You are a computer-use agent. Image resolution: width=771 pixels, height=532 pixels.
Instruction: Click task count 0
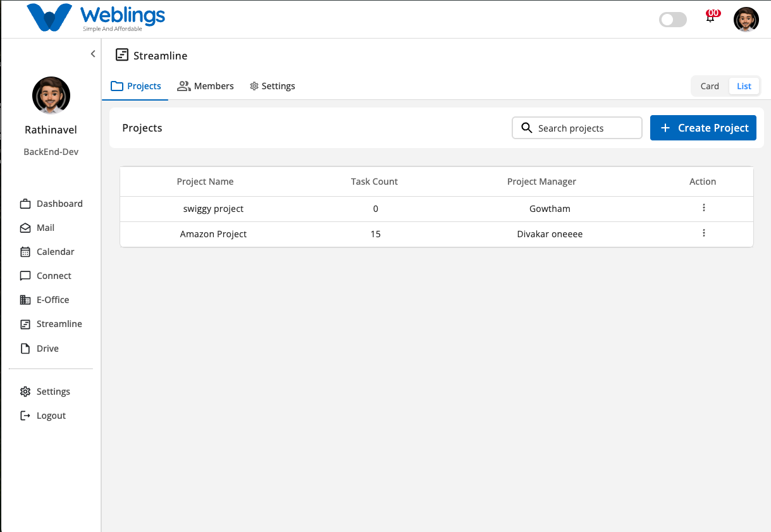pyautogui.click(x=376, y=209)
